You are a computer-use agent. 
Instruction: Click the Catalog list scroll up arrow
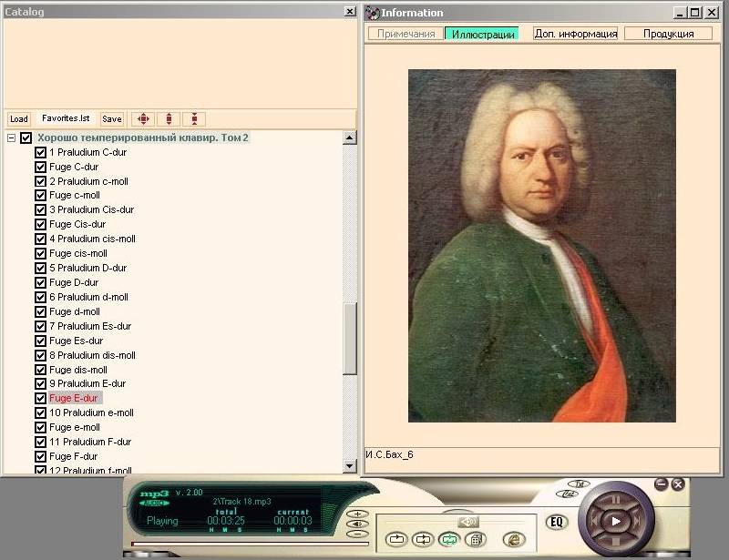click(x=350, y=137)
